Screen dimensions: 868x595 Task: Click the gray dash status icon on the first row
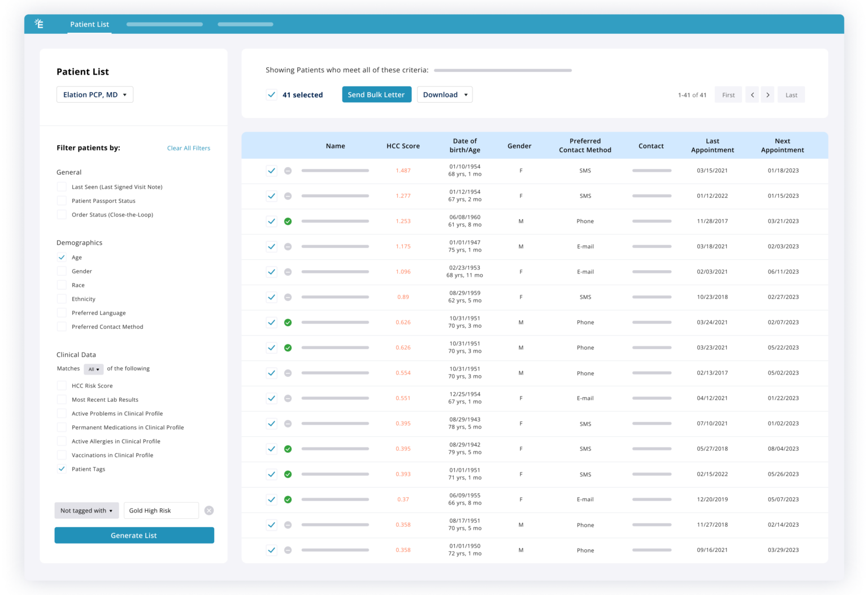coord(288,170)
